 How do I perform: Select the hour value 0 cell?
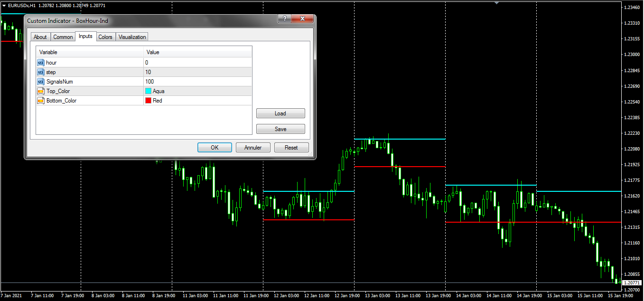click(x=197, y=63)
